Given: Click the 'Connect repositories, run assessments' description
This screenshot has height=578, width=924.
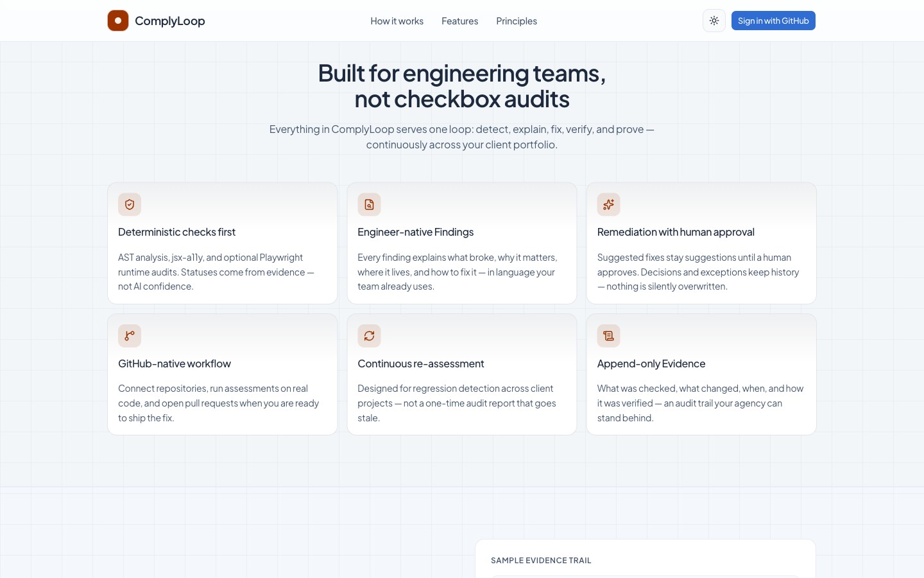Looking at the screenshot, I should tap(219, 403).
